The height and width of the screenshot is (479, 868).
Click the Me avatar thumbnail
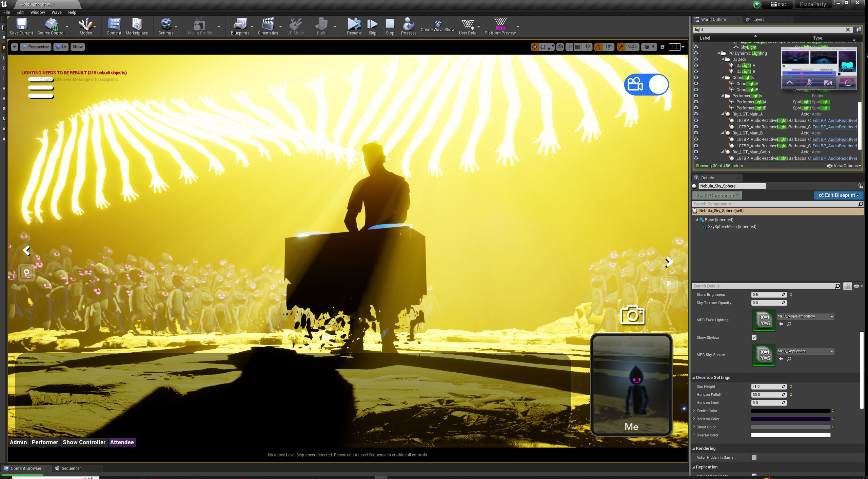pyautogui.click(x=632, y=384)
